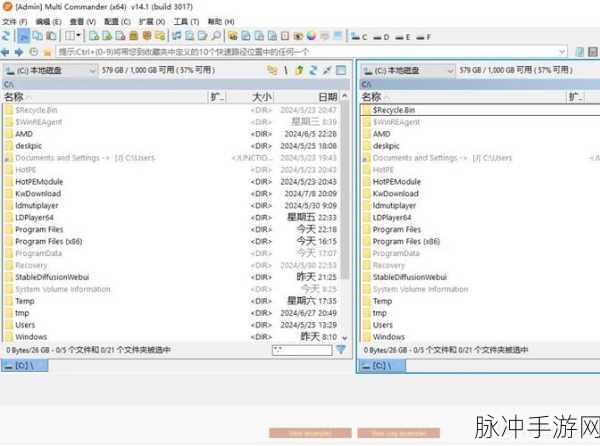Click the left pane vertical scrollbar

pos(344,191)
